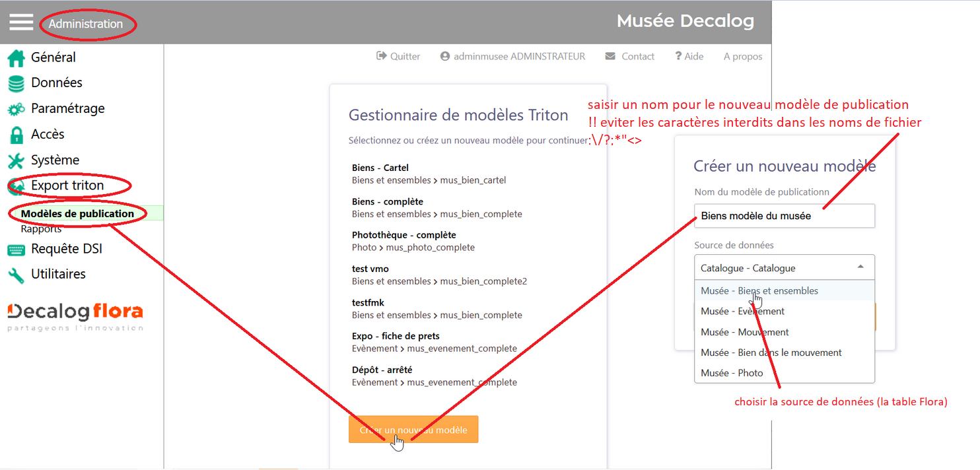The width and height of the screenshot is (980, 470).
Task: Click the Aide link
Action: (693, 56)
